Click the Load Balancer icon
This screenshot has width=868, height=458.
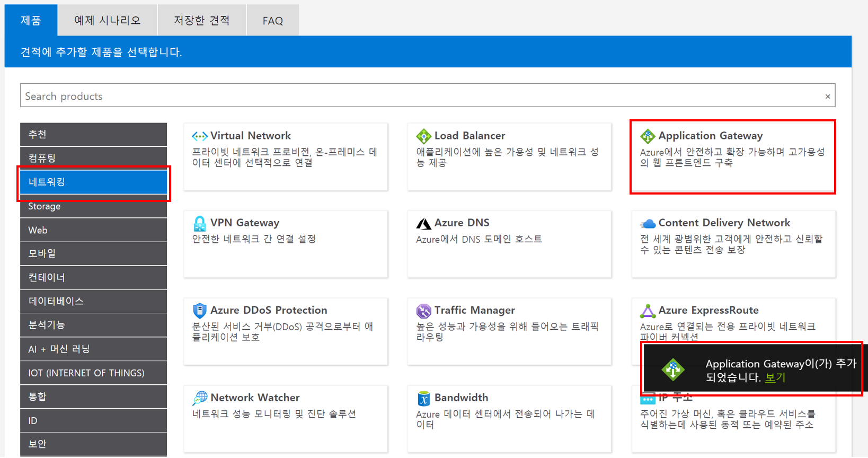[x=424, y=136]
